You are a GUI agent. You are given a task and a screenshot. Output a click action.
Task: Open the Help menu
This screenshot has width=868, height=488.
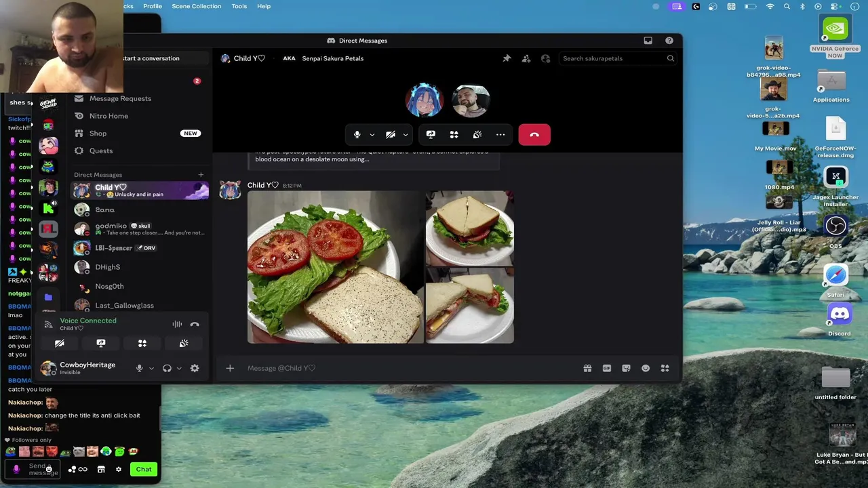coord(264,6)
